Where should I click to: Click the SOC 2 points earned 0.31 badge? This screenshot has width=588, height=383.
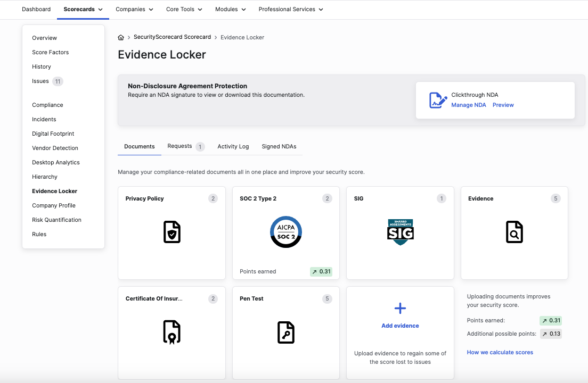click(x=321, y=271)
